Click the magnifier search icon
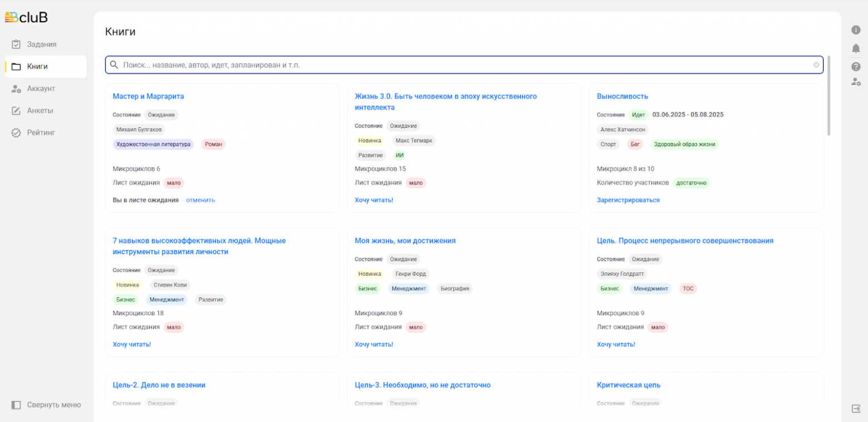The width and height of the screenshot is (868, 422). tap(114, 65)
